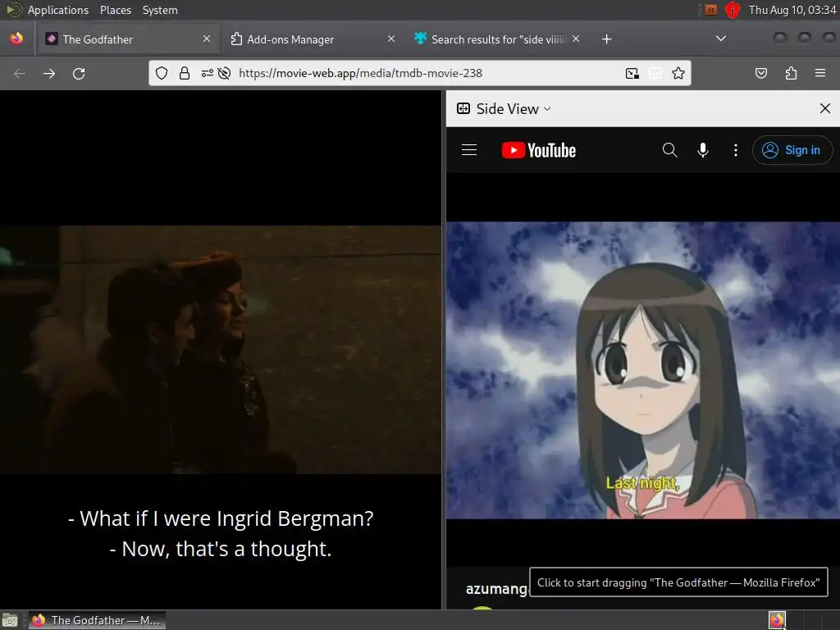Open the Firefox View pinned icon

pos(16,39)
